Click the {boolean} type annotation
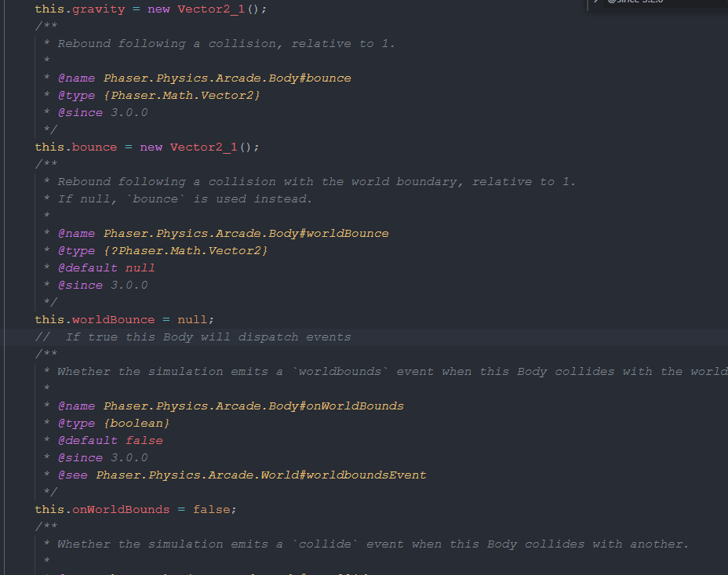 pos(136,424)
